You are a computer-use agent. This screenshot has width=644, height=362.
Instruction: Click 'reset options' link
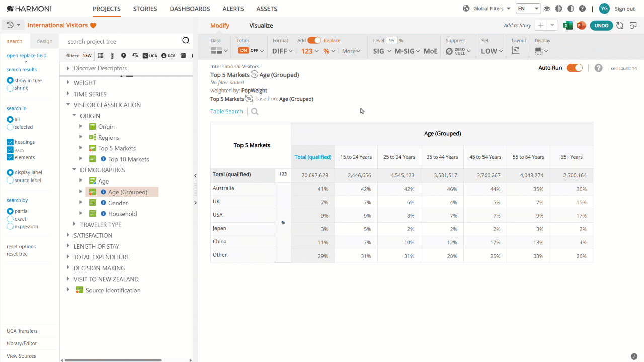tap(21, 246)
